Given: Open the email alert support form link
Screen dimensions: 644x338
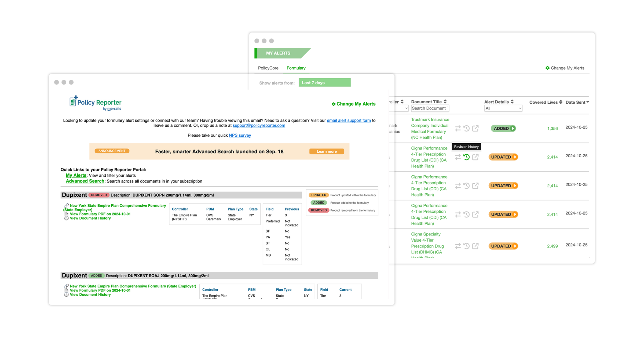Looking at the screenshot, I should tap(349, 120).
